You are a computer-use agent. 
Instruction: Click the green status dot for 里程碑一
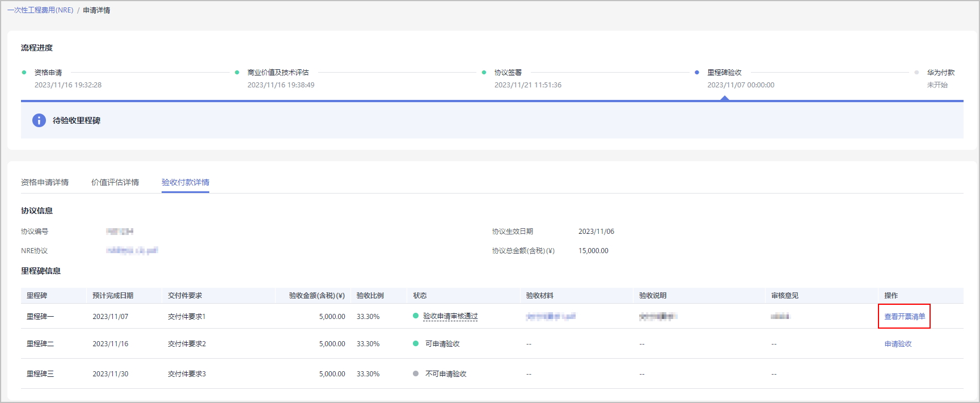pos(416,316)
